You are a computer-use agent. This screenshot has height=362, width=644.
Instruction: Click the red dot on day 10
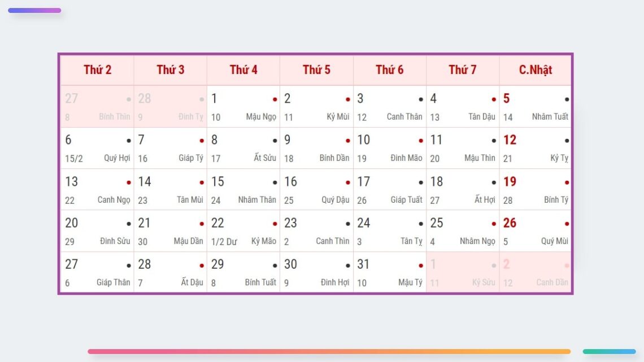(x=421, y=141)
